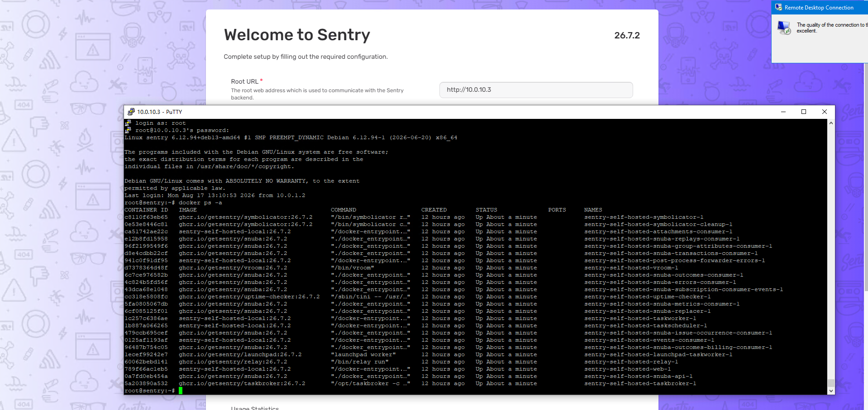Click the taskbroker:26.7.2 image name
This screenshot has width=868, height=410.
242,383
